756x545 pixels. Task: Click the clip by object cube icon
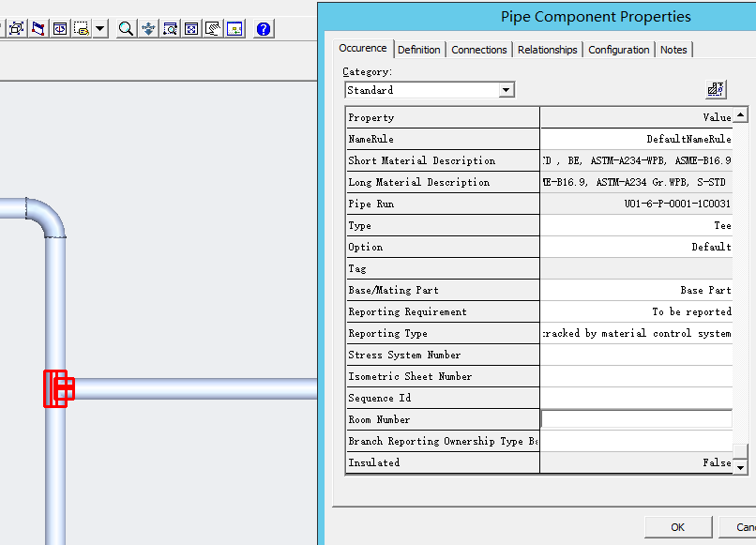click(x=16, y=29)
